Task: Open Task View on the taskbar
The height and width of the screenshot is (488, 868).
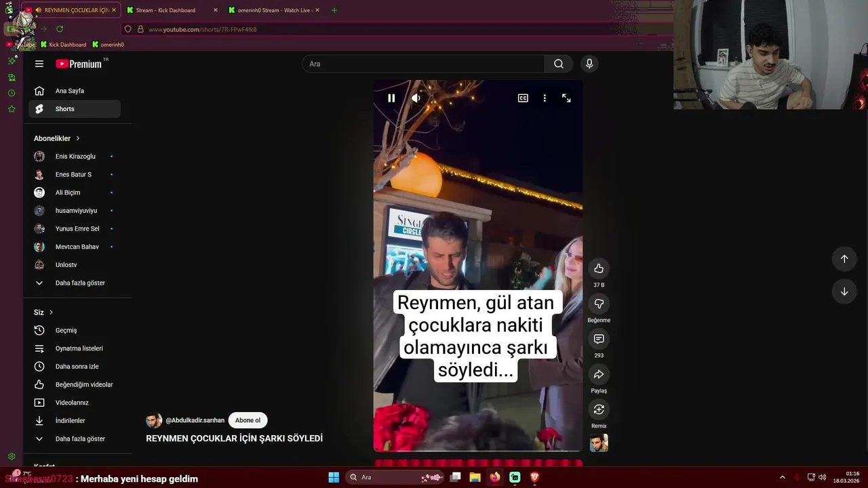Action: coord(456,477)
